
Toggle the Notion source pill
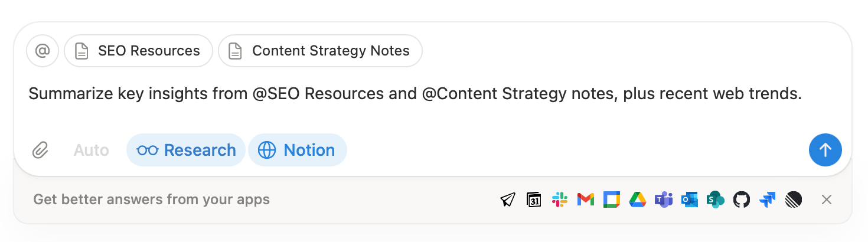(x=298, y=150)
